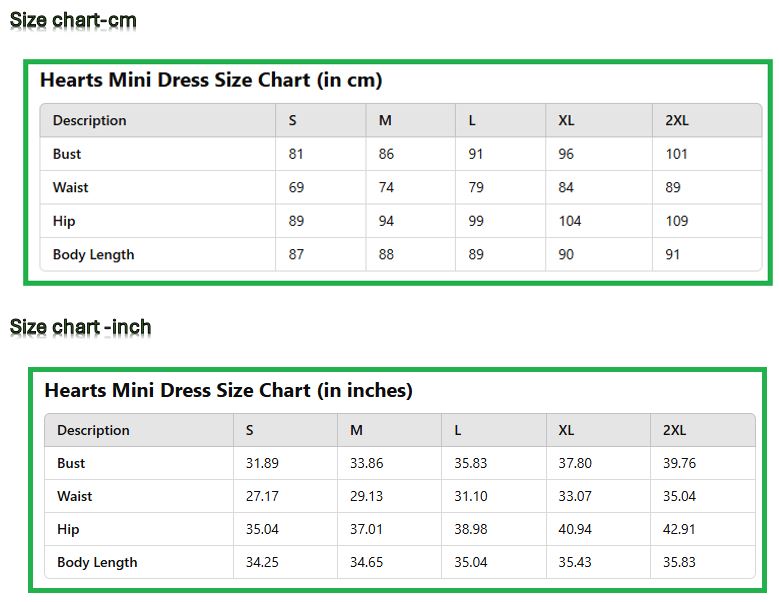Screen dimensions: 779x602
Task: Select the L column header in inches table
Action: pyautogui.click(x=458, y=430)
